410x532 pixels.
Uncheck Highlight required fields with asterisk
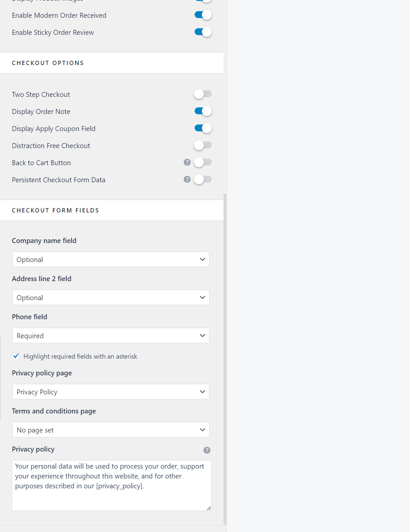tap(16, 356)
